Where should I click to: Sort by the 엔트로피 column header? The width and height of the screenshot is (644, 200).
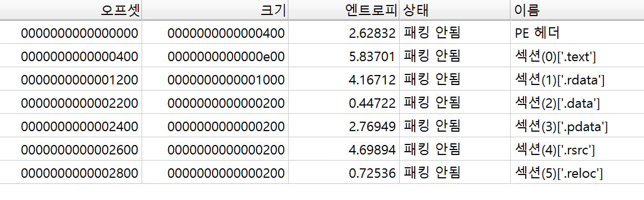344,10
